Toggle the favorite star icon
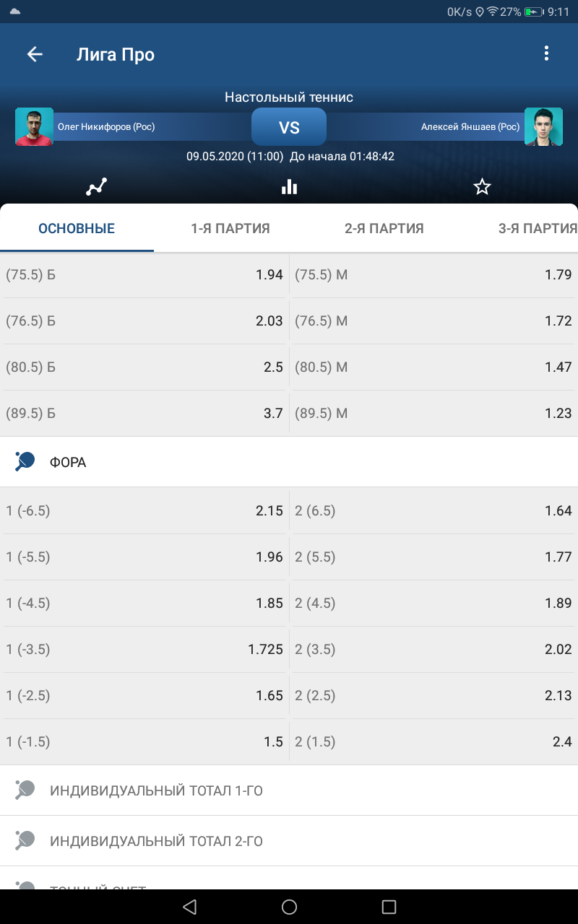Viewport: 578px width, 924px height. pyautogui.click(x=482, y=187)
